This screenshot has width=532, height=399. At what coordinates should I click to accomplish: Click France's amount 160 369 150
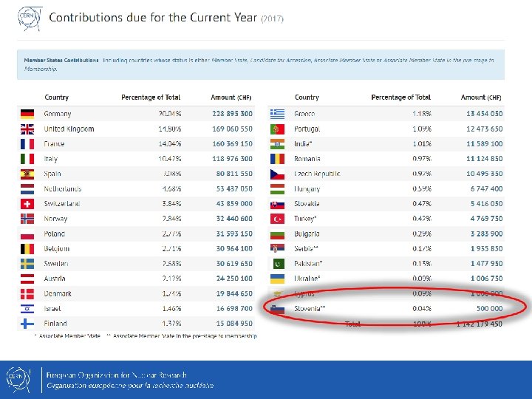tap(233, 144)
